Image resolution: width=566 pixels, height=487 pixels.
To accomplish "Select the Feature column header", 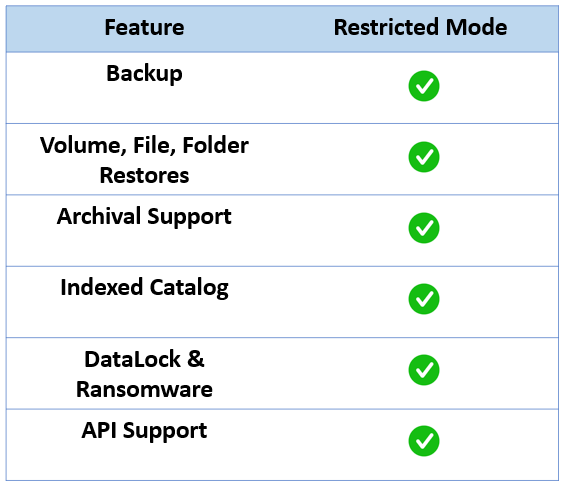I will click(x=144, y=27).
